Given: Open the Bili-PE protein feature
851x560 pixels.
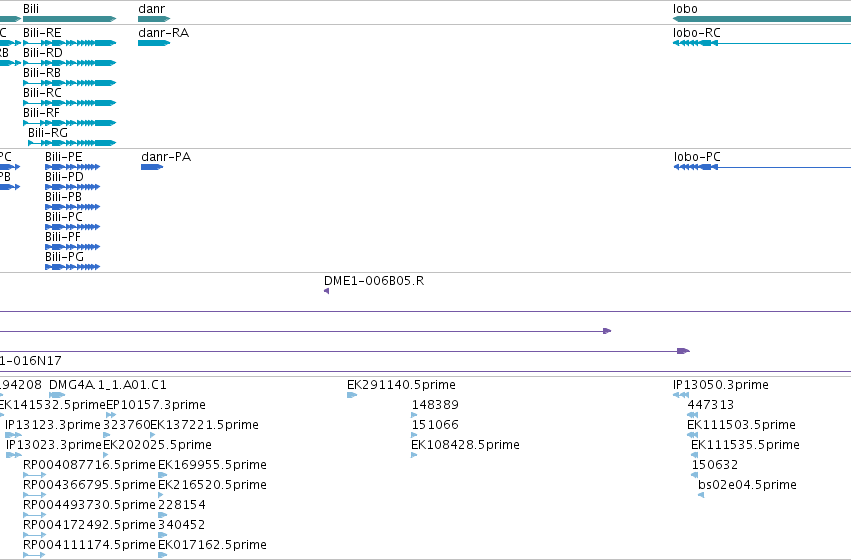Looking at the screenshot, I should coord(73,167).
